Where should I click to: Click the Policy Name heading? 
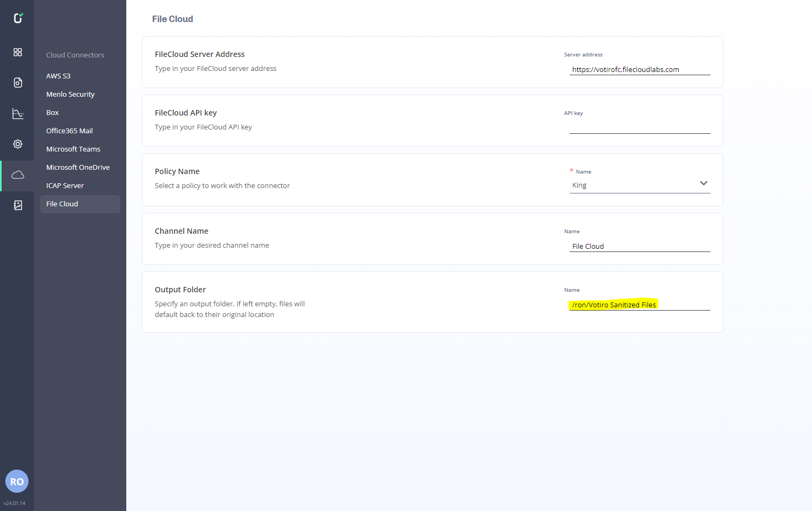pyautogui.click(x=177, y=171)
